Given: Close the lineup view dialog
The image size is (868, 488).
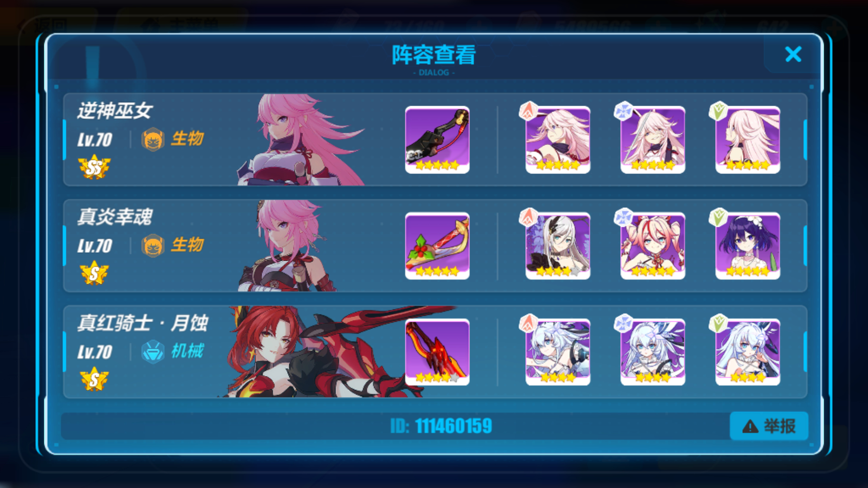Looking at the screenshot, I should coord(793,54).
